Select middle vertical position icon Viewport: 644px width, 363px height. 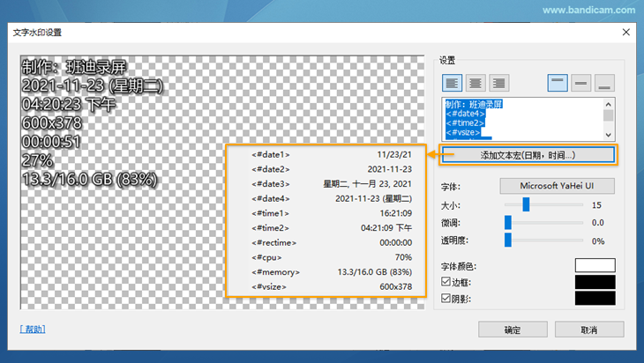581,83
